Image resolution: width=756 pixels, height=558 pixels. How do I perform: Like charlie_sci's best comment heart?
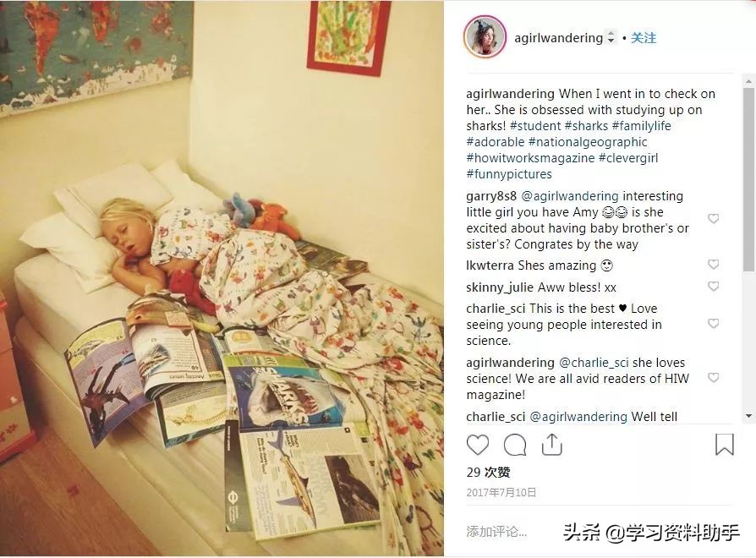click(713, 323)
